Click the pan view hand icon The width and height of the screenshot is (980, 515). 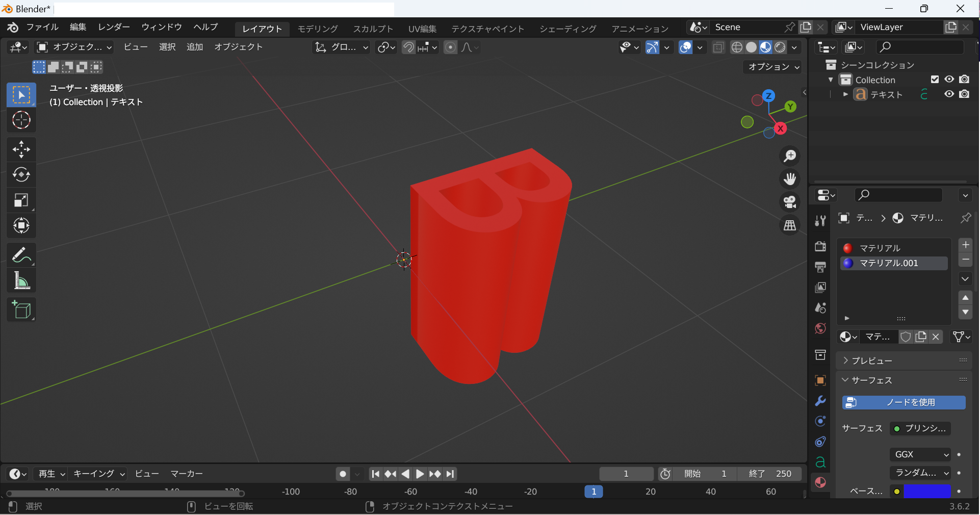[x=790, y=179]
